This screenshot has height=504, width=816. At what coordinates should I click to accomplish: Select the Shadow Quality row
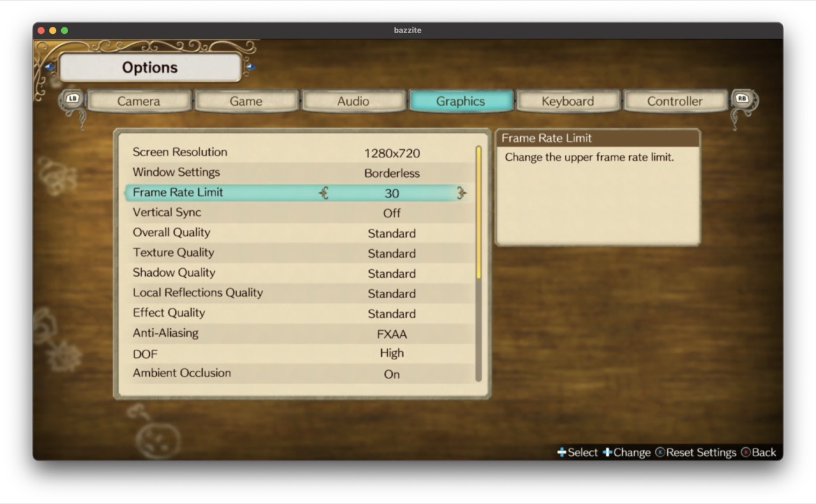(300, 273)
